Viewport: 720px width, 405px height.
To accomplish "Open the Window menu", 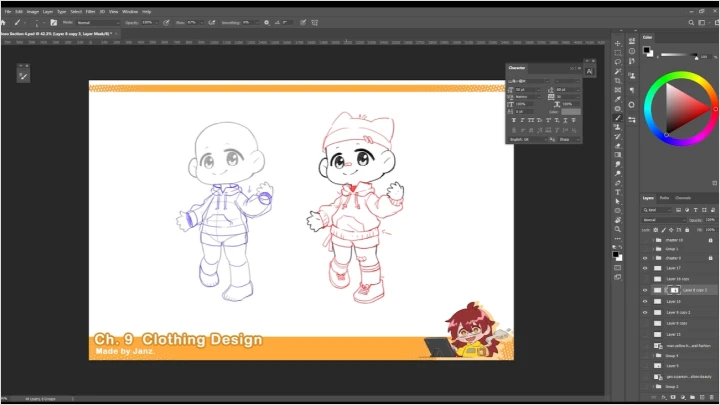I will click(130, 11).
